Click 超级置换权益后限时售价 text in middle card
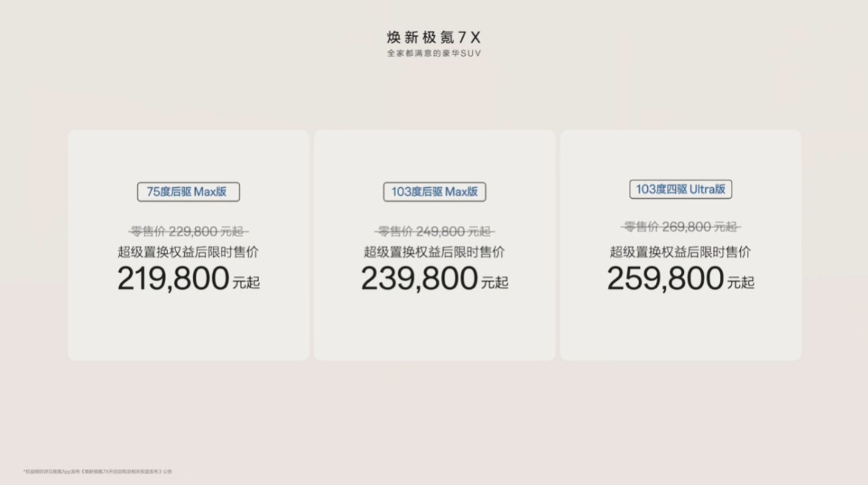Screen dimensions: 868x485 pyautogui.click(x=434, y=252)
